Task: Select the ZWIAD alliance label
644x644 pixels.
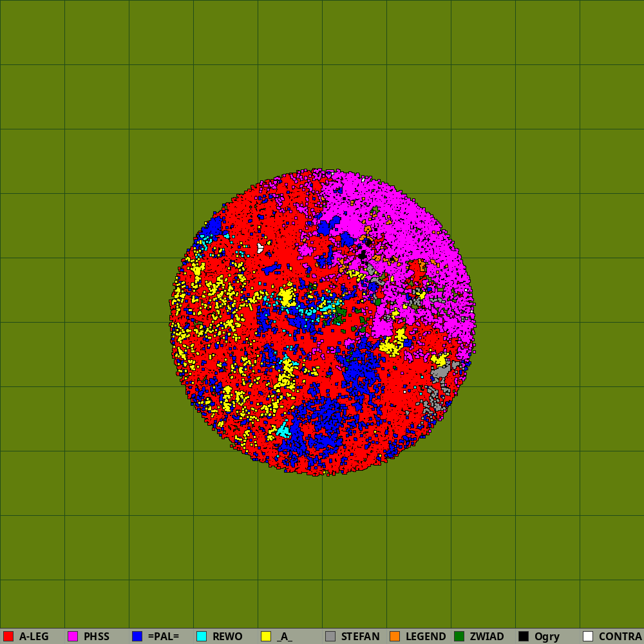Action: coord(487,636)
